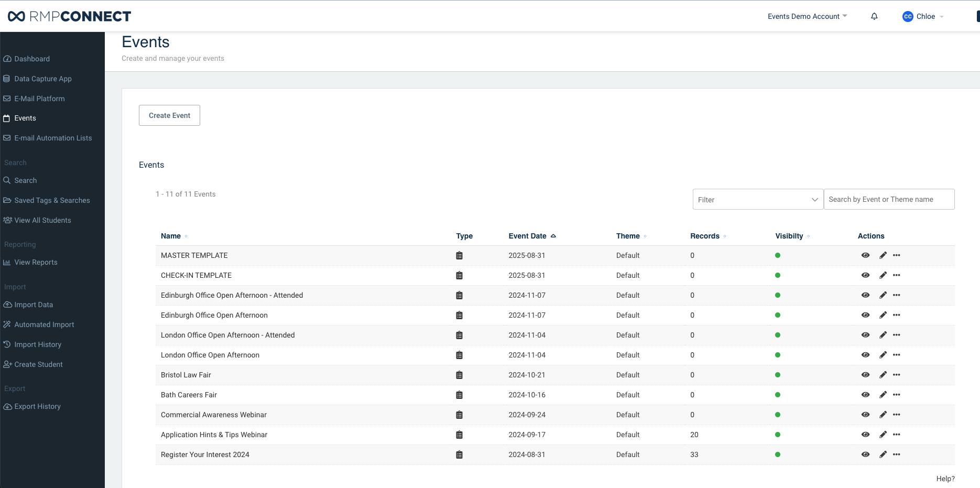
Task: Sort by Event Date column header
Action: tap(532, 236)
